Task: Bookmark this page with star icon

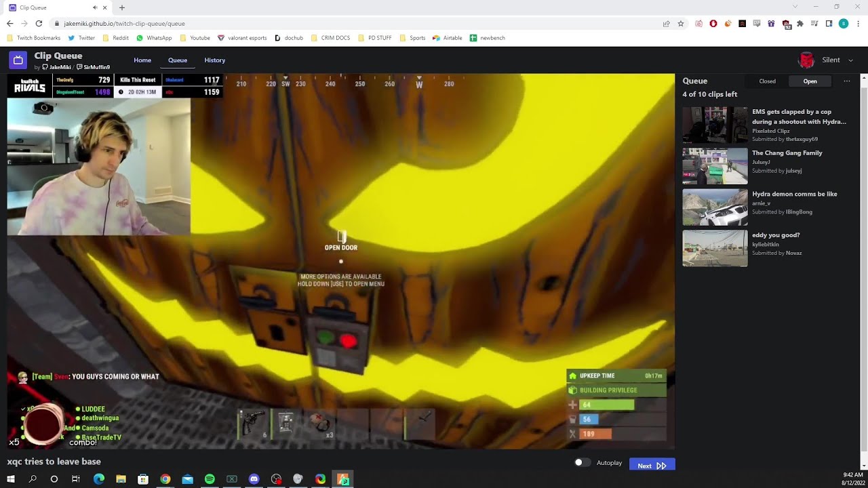Action: coord(681,24)
